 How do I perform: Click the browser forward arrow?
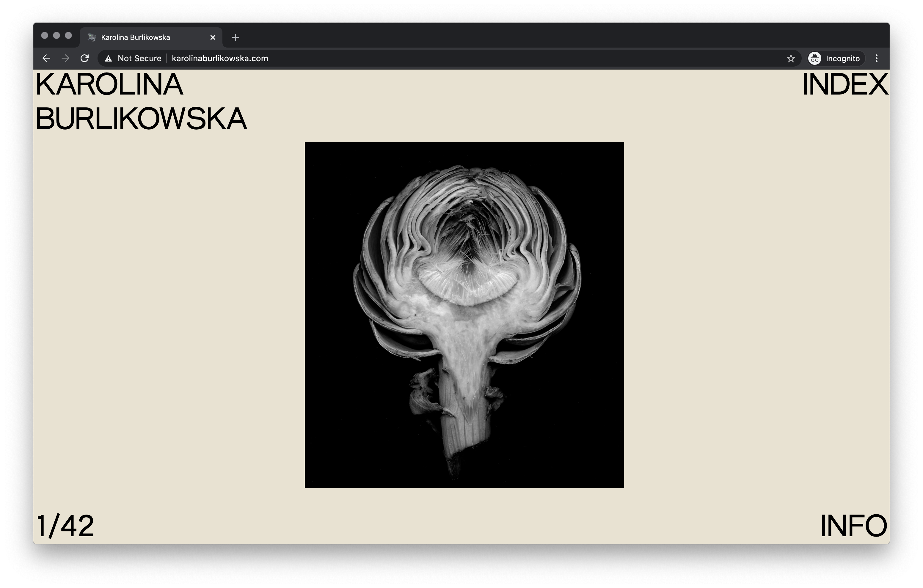point(65,58)
